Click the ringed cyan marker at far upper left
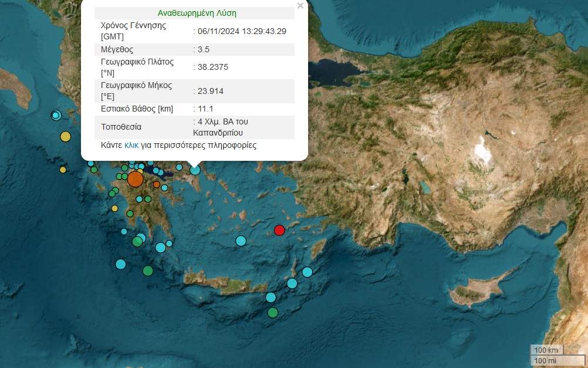 (56, 115)
